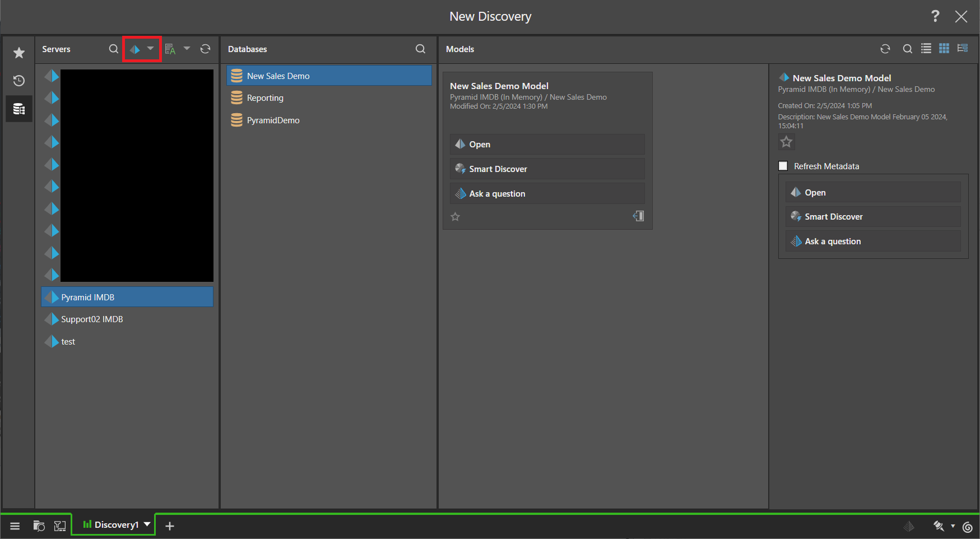Image resolution: width=980 pixels, height=539 pixels.
Task: Open the wand tools dropdown arrow in status bar
Action: pos(953,526)
